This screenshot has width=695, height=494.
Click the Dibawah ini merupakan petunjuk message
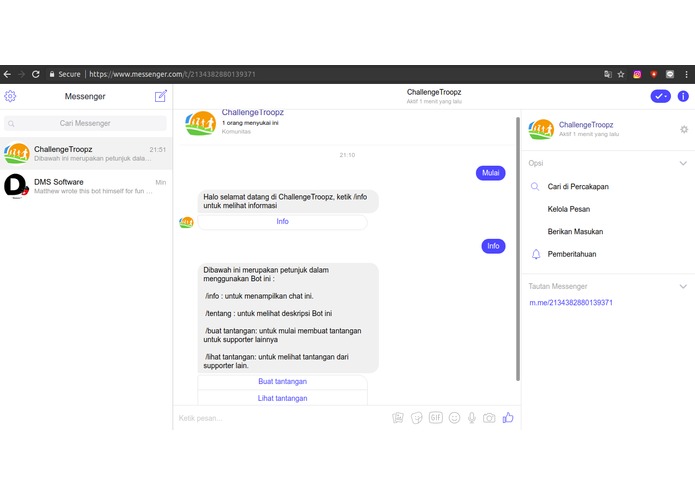[x=288, y=318]
